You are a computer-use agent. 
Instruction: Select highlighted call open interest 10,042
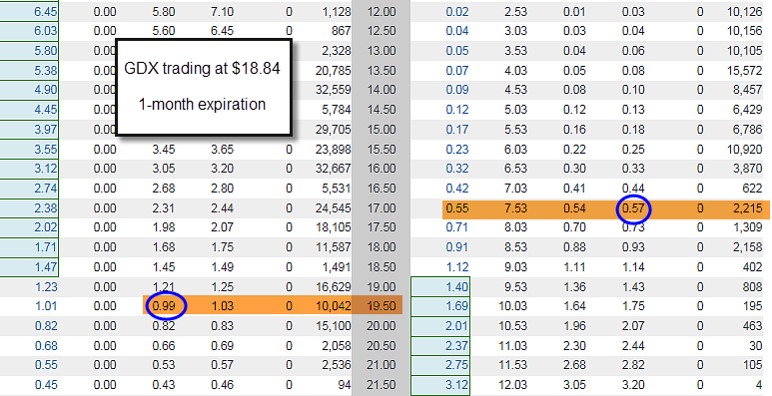(x=333, y=306)
